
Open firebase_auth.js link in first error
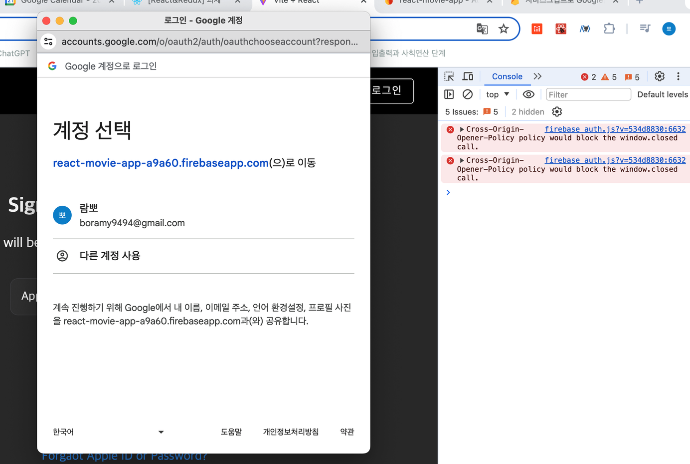pos(615,129)
